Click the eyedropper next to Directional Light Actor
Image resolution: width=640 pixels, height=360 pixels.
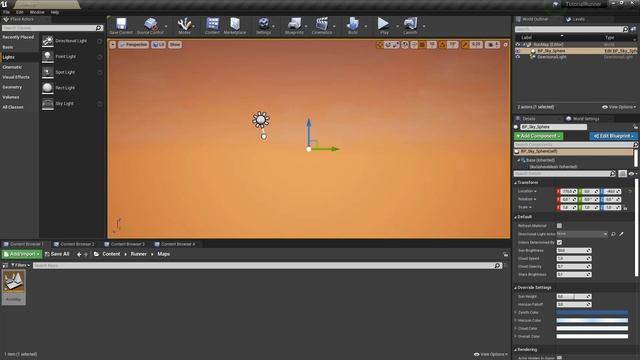[x=621, y=234]
